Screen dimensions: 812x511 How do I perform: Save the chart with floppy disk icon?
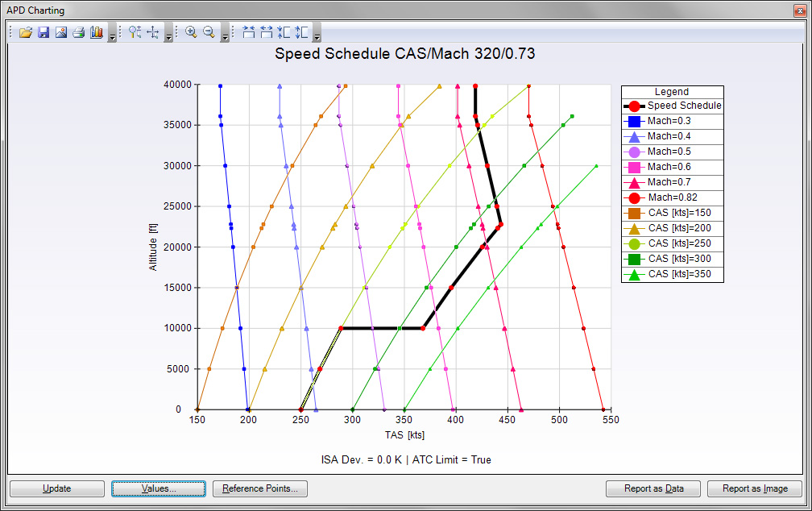(x=43, y=33)
